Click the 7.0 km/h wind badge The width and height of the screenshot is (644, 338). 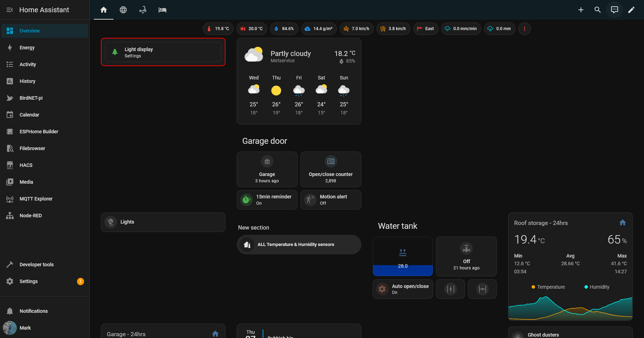pos(356,29)
